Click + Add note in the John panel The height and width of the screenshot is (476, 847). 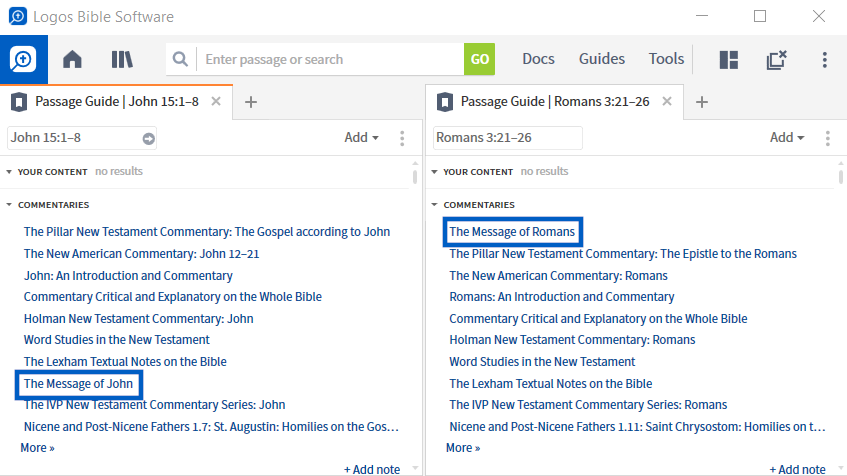coord(372,470)
